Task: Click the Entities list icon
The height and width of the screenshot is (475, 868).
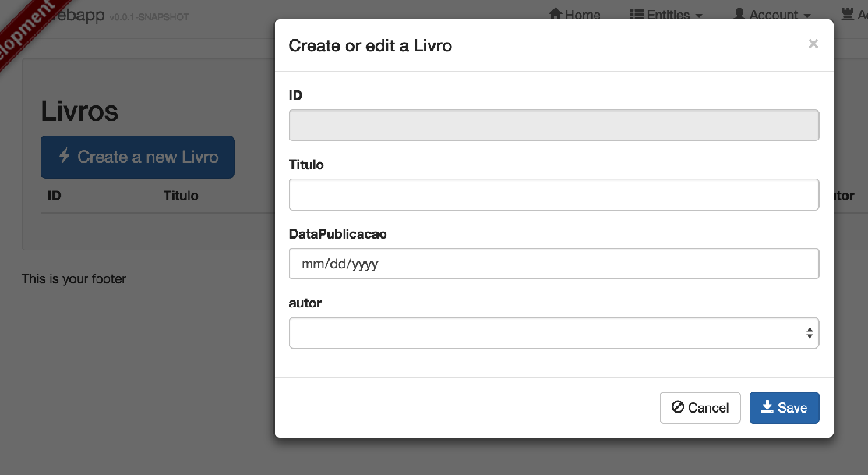Action: pyautogui.click(x=637, y=14)
